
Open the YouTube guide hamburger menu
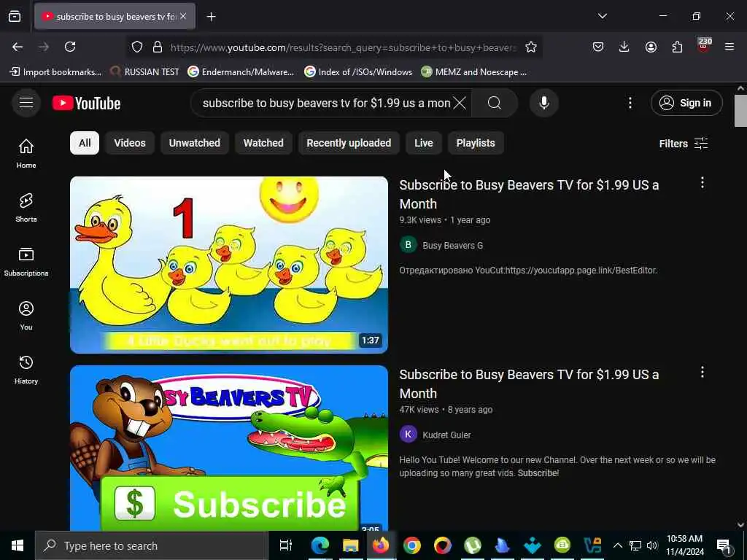(26, 103)
